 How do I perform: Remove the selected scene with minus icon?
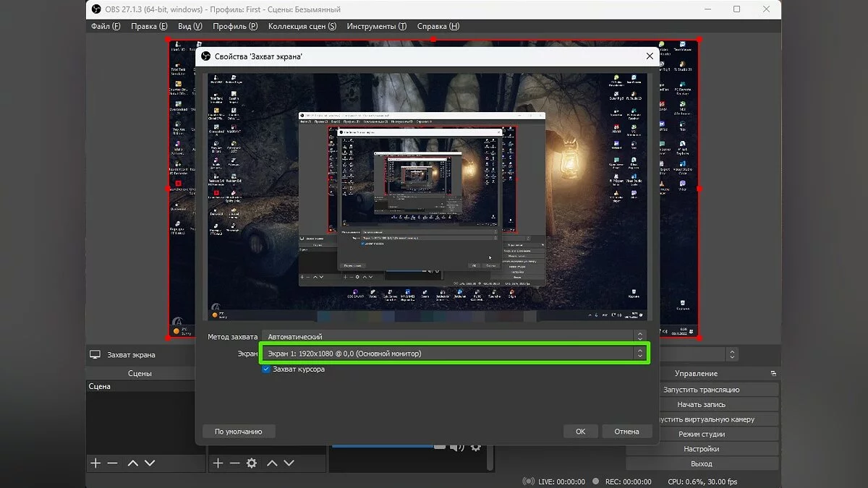(x=112, y=463)
